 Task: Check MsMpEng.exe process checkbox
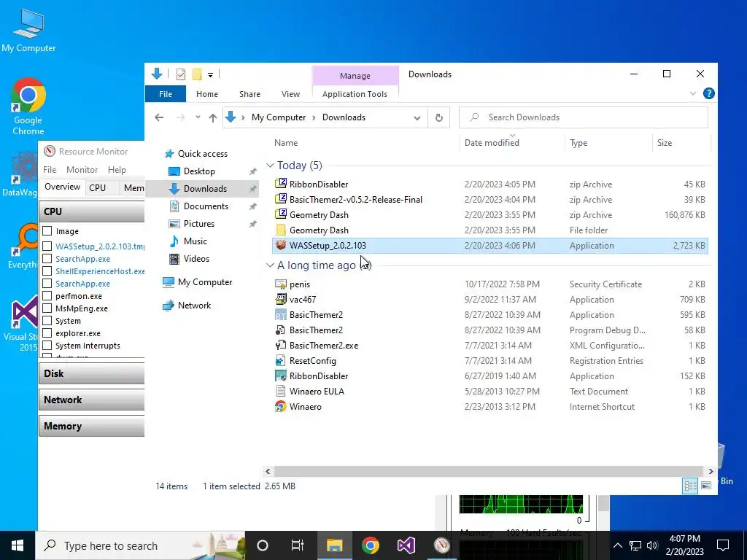coord(47,308)
